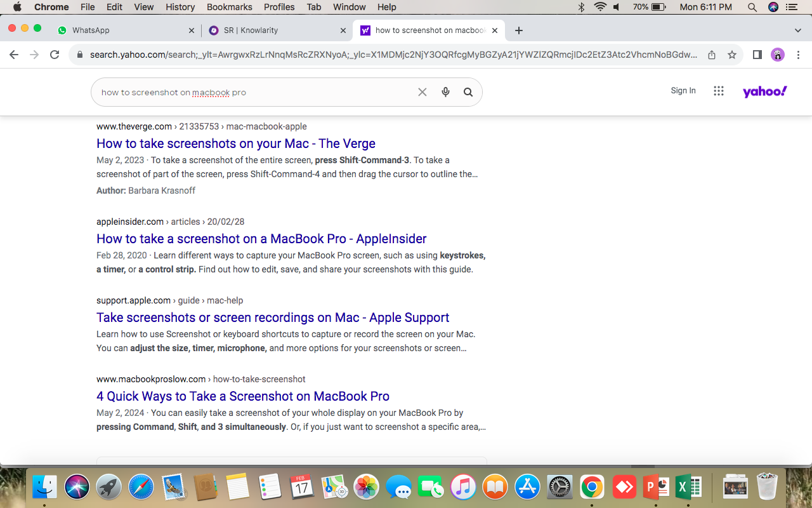Click the Sign In link
Image resolution: width=812 pixels, height=508 pixels.
pos(683,91)
